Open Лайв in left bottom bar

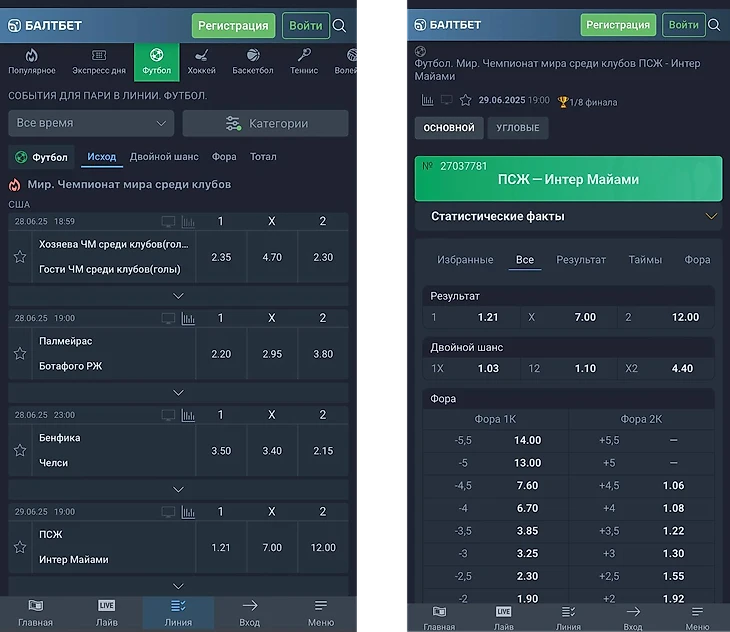click(107, 613)
